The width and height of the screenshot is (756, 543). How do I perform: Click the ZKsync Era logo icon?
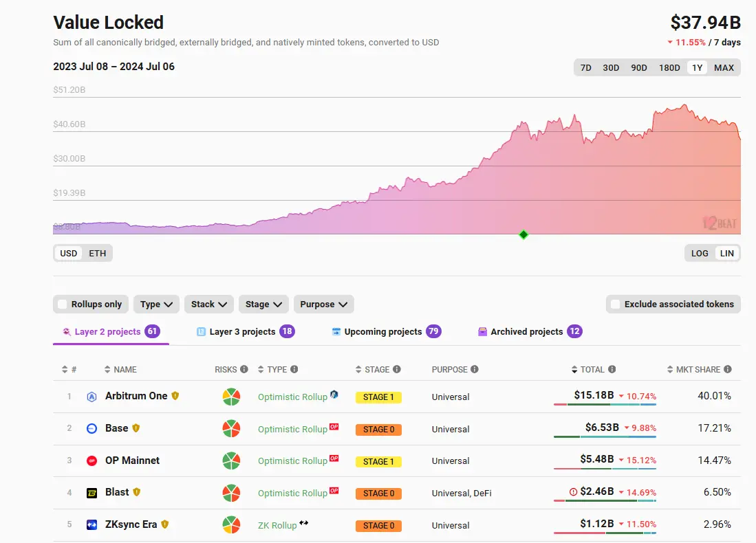[x=91, y=525]
